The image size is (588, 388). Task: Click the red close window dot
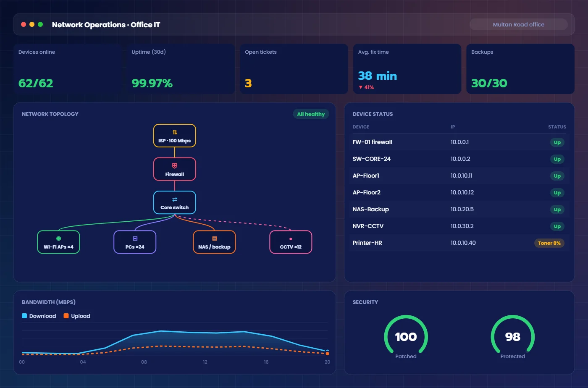24,24
